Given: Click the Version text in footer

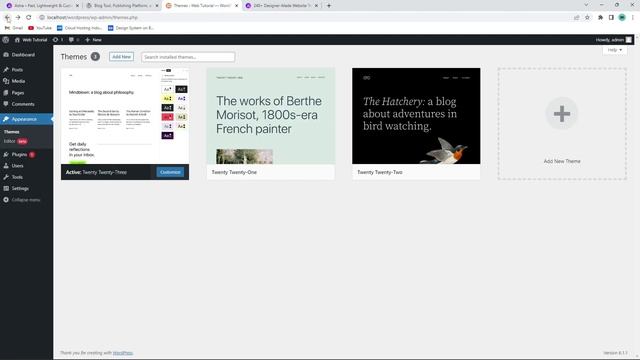Looking at the screenshot, I should coord(615,353).
